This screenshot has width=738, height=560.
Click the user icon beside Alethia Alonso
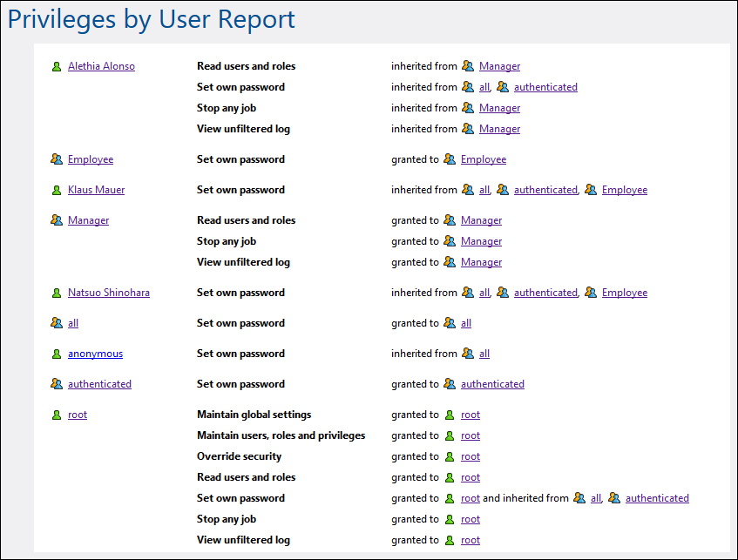(57, 65)
